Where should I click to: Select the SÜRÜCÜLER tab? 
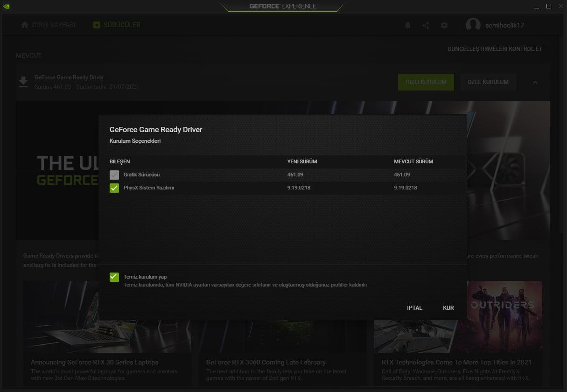(117, 25)
